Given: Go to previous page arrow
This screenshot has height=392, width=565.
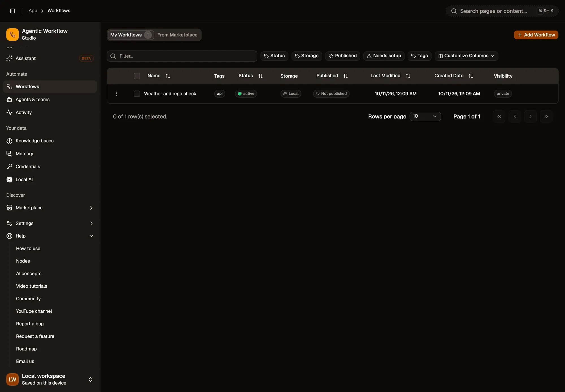Looking at the screenshot, I should pos(515,117).
